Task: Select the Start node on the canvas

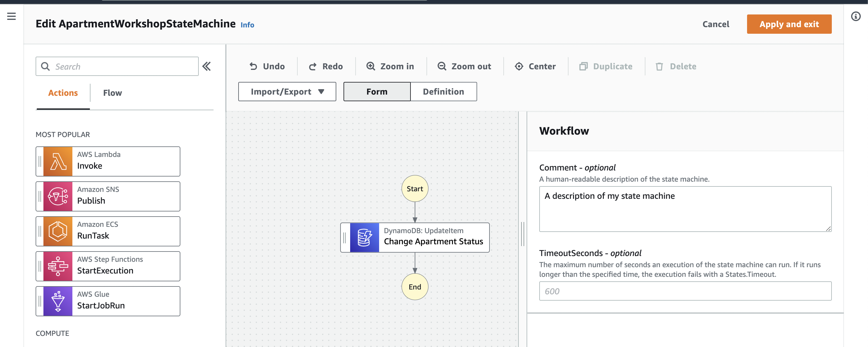Action: [415, 189]
